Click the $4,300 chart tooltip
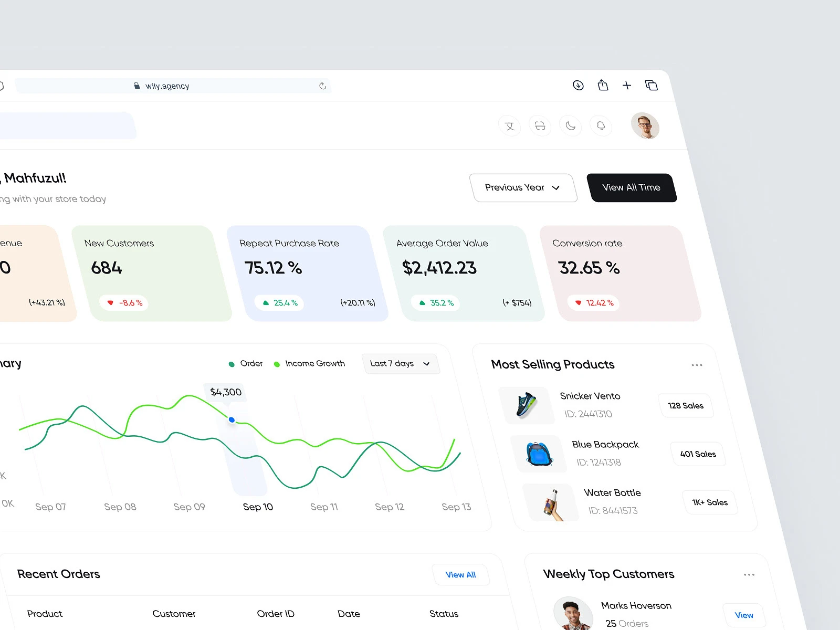The height and width of the screenshot is (630, 840). [x=226, y=392]
